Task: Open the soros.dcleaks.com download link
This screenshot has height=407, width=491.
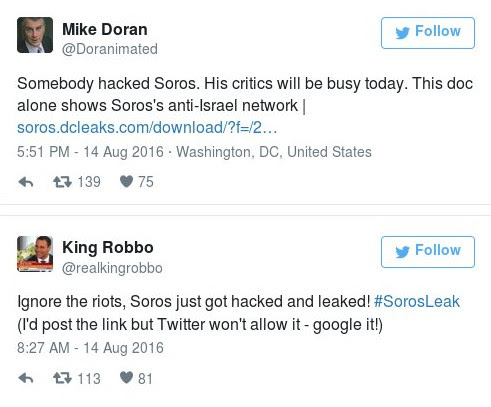Action: (147, 128)
